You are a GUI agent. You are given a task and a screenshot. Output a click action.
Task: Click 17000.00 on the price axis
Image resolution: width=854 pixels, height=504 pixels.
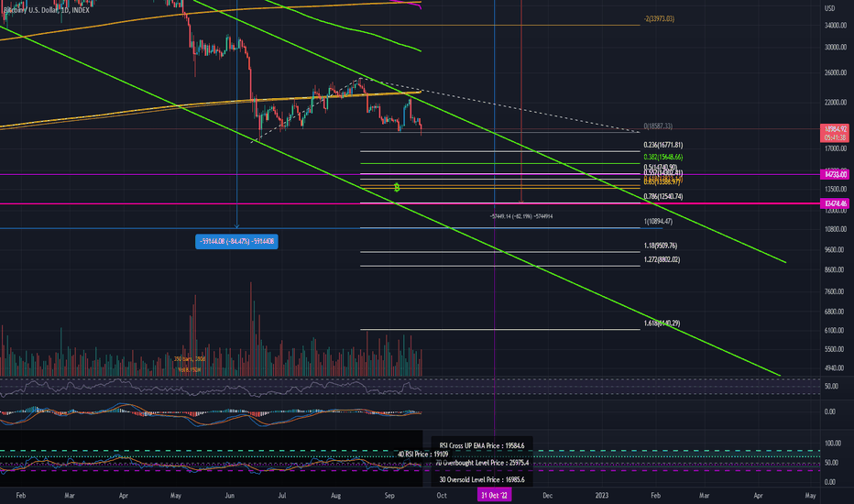coord(836,148)
